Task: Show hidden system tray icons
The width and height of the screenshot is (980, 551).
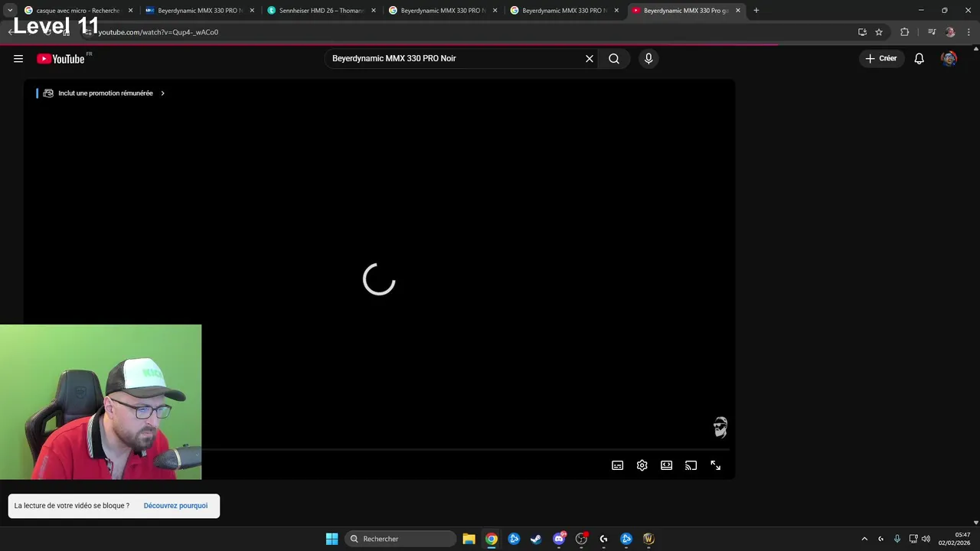Action: click(x=864, y=539)
